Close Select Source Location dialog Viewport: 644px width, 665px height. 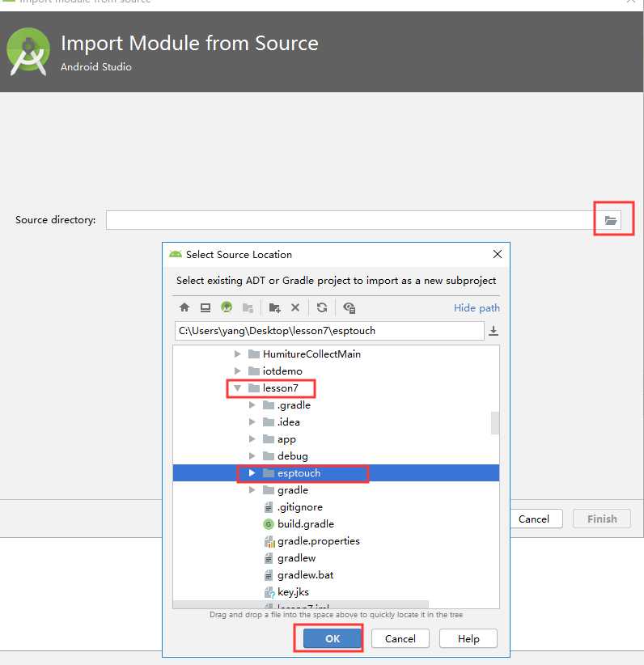[x=498, y=254]
